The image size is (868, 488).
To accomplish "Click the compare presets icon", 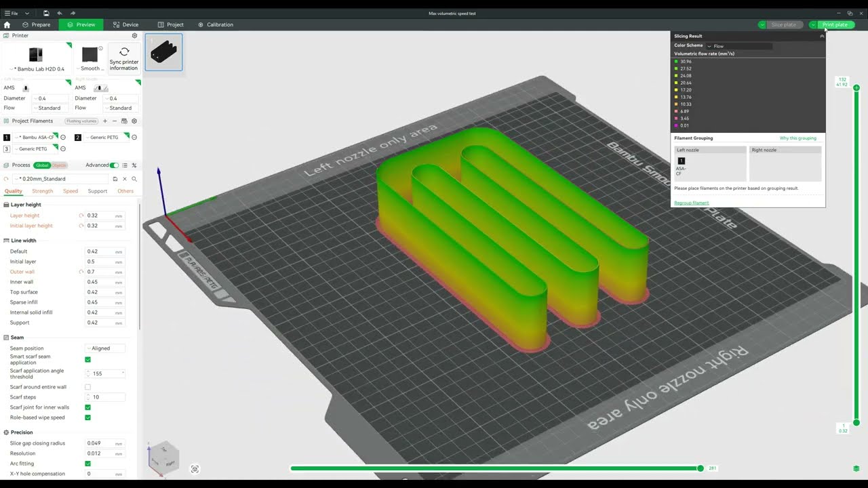I will 134,165.
